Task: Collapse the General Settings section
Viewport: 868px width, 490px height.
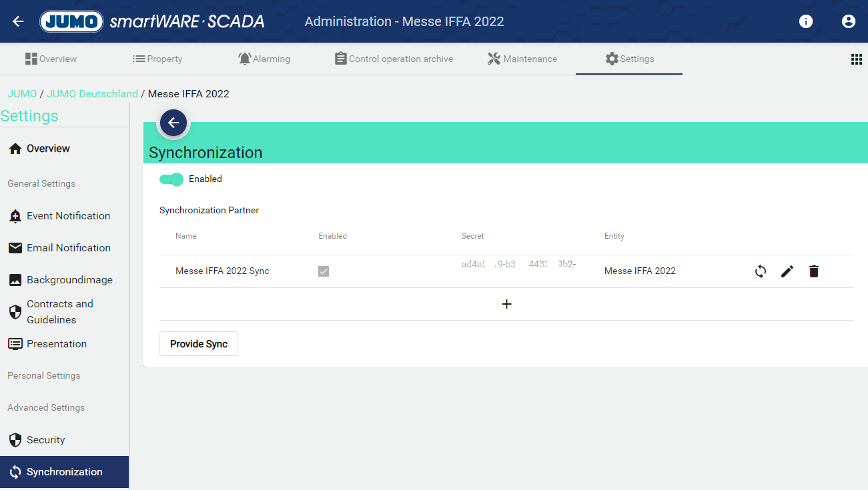Action: 41,183
